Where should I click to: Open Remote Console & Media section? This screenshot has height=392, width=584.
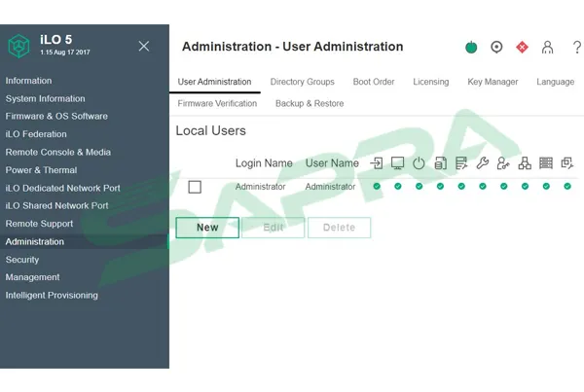pyautogui.click(x=58, y=152)
